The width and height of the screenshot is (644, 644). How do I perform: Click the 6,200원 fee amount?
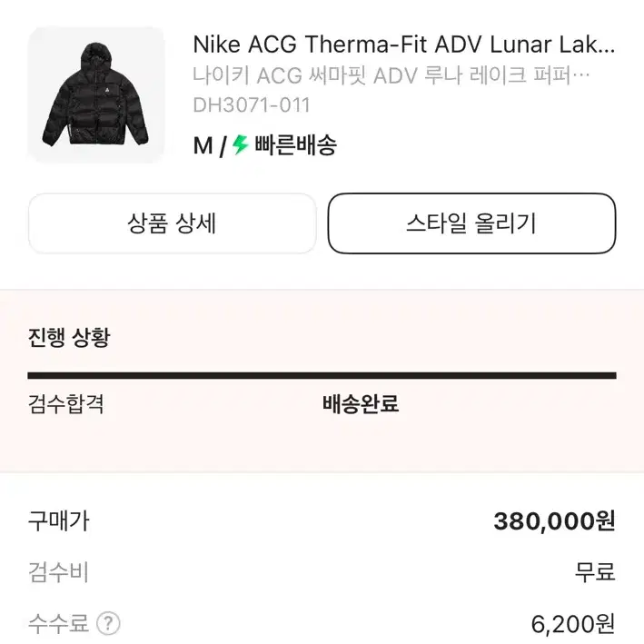[573, 624]
